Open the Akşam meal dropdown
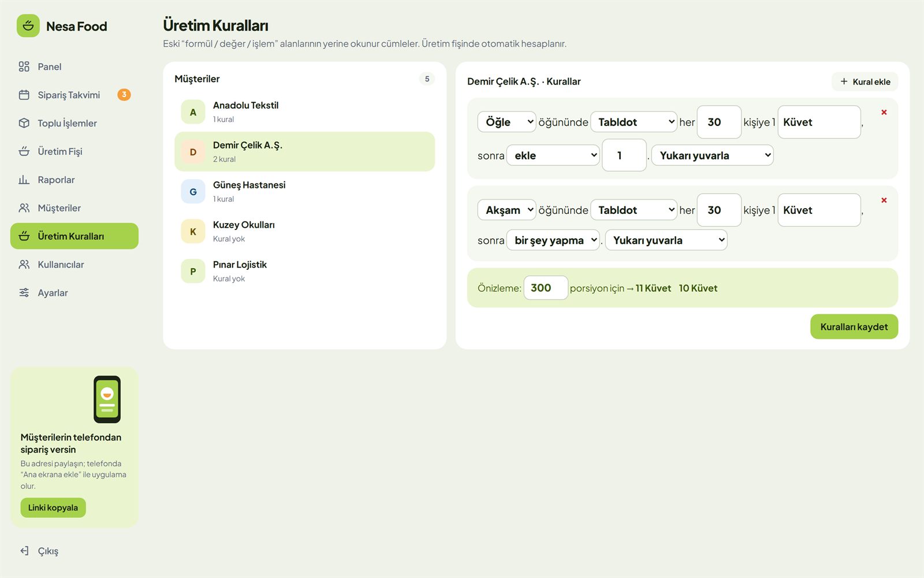Screen dimensions: 924x578 (506, 210)
